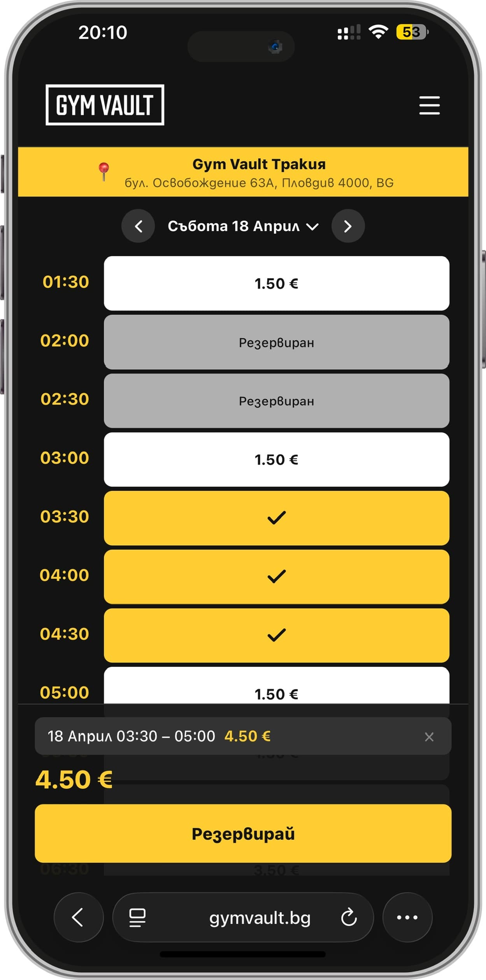Screen dimensions: 486x980
Task: Click the reserved 02:00 slot
Action: 276,342
